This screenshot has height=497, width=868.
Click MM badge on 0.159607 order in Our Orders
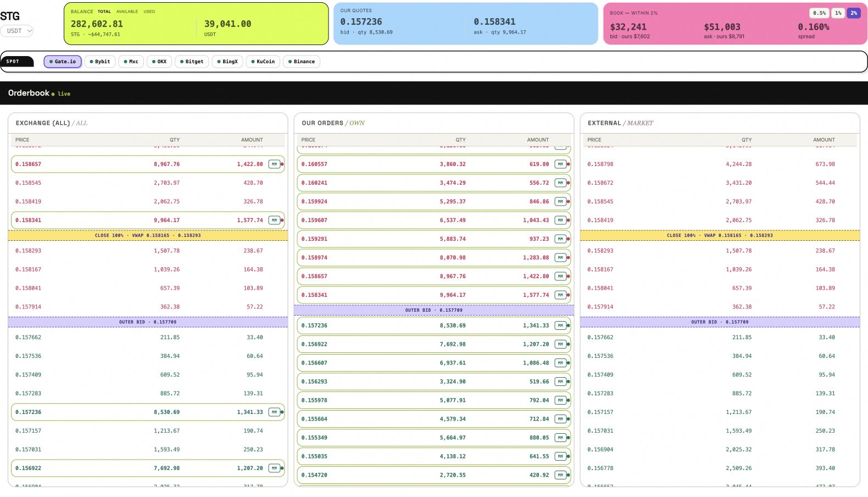(560, 220)
